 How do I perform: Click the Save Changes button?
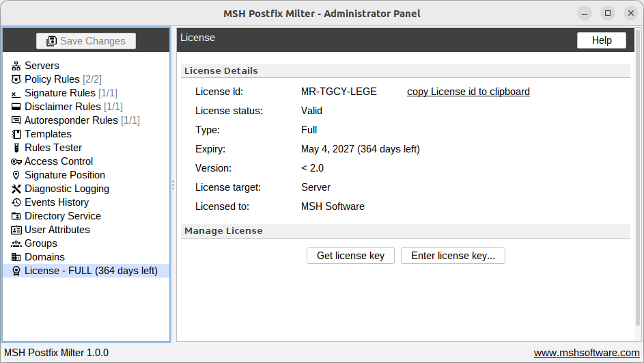(86, 41)
